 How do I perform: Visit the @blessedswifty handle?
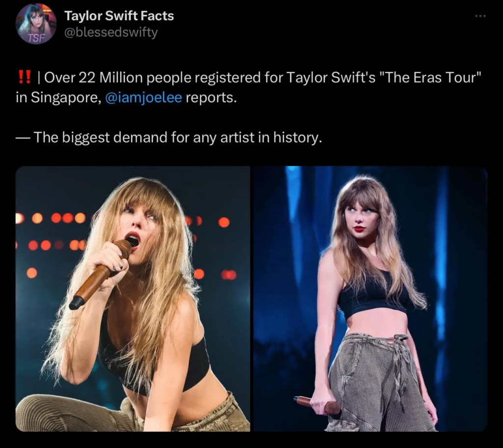pos(111,32)
